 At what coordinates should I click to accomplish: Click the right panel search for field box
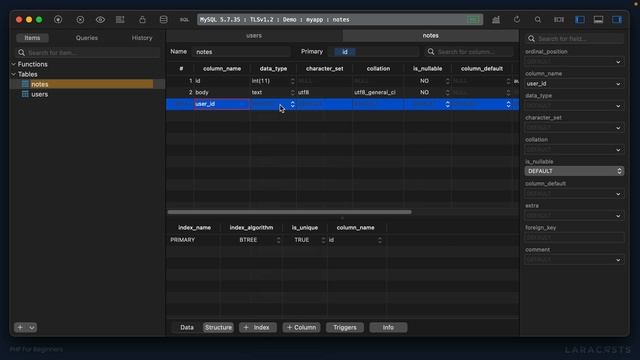click(x=574, y=39)
